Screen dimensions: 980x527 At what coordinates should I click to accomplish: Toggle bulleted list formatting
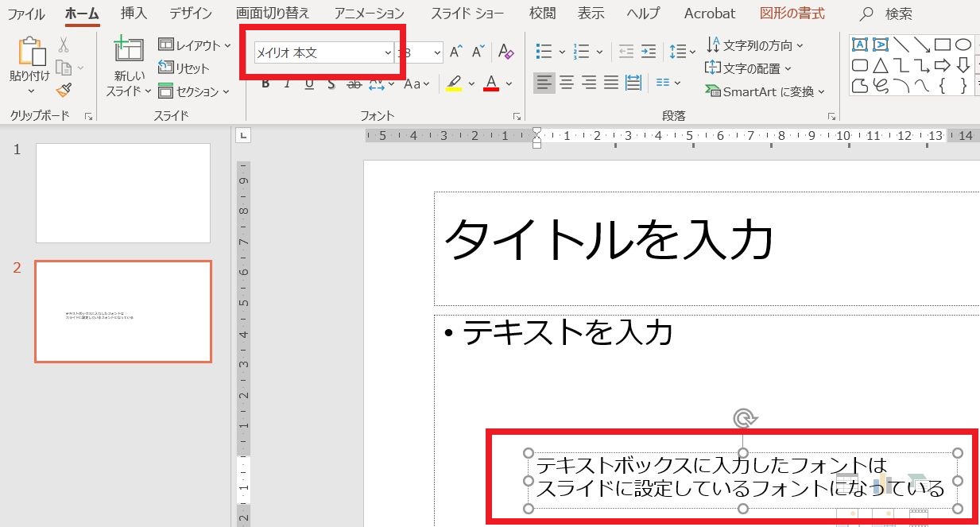pos(543,50)
